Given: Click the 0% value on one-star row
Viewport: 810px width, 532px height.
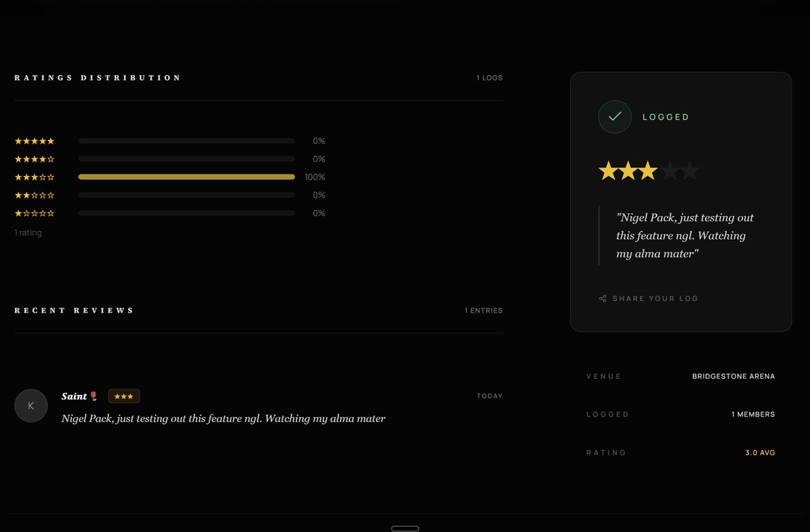Looking at the screenshot, I should pos(319,213).
